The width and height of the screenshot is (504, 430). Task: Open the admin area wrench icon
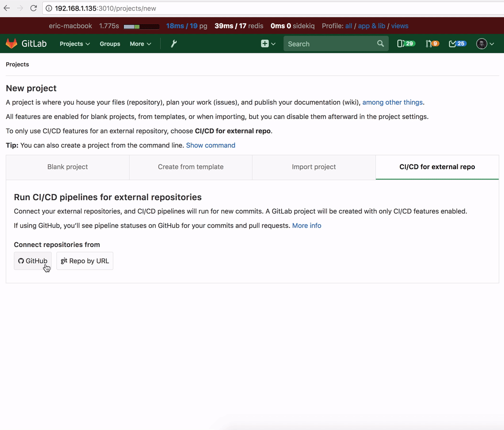(174, 43)
